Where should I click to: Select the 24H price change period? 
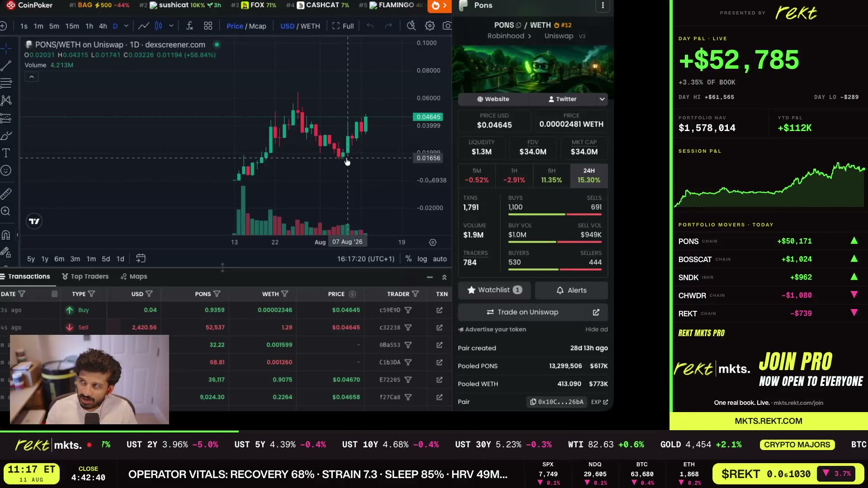coord(589,175)
